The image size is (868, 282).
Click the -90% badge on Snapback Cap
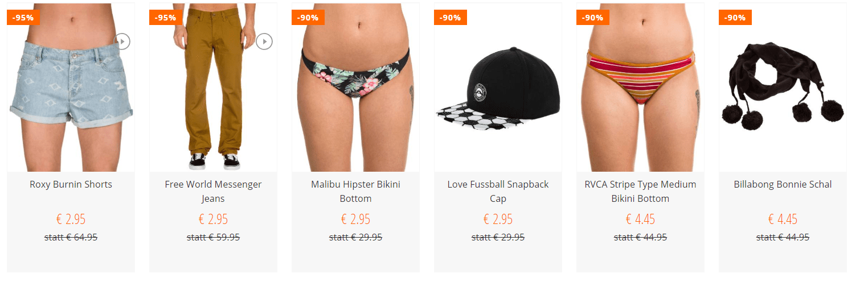(x=451, y=18)
